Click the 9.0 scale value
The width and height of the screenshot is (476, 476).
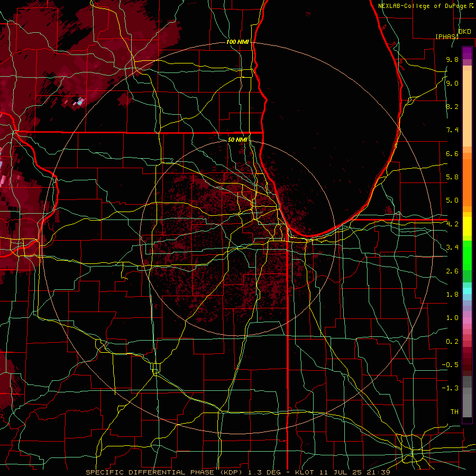(x=452, y=84)
